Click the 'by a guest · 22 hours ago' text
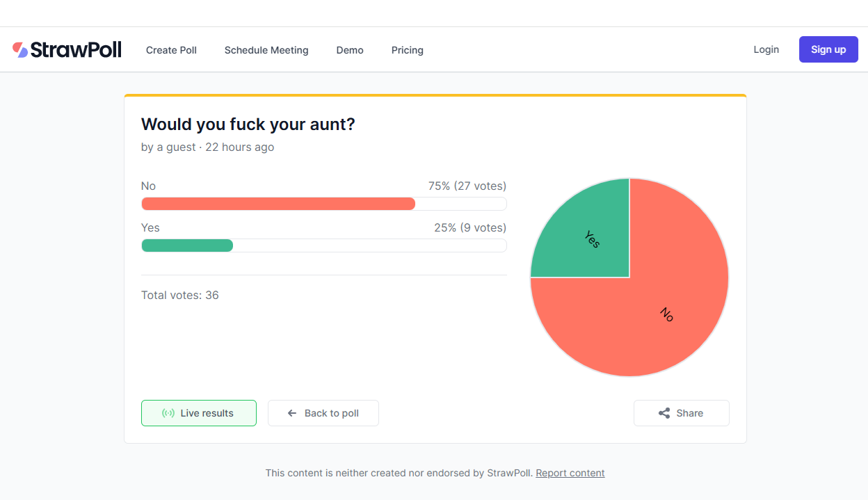 [x=207, y=147]
